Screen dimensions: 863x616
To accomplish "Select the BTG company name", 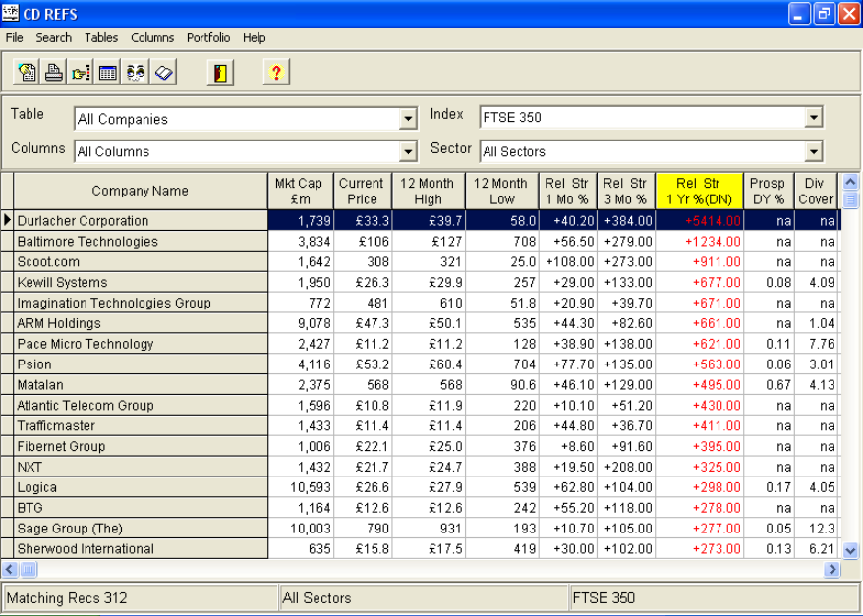I will point(29,508).
